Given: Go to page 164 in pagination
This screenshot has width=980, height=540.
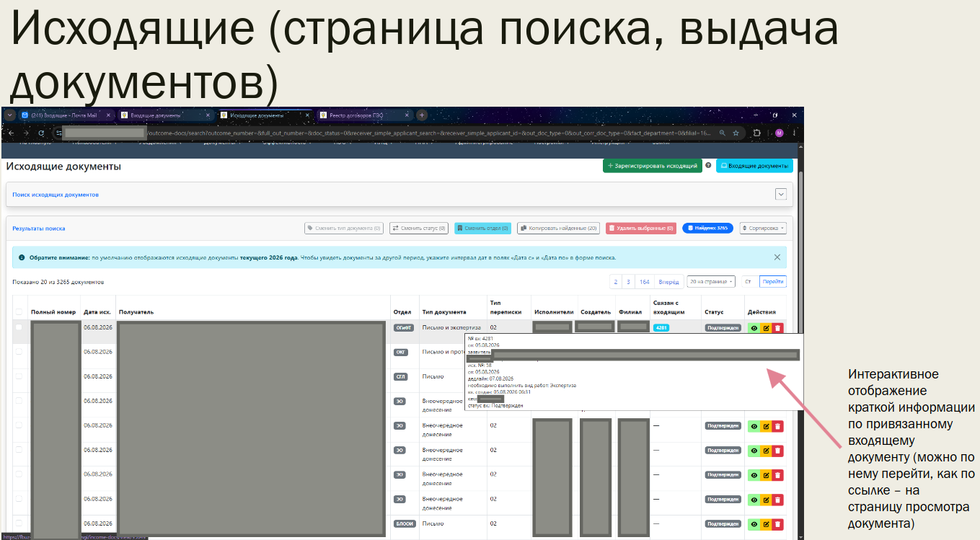Looking at the screenshot, I should [645, 282].
